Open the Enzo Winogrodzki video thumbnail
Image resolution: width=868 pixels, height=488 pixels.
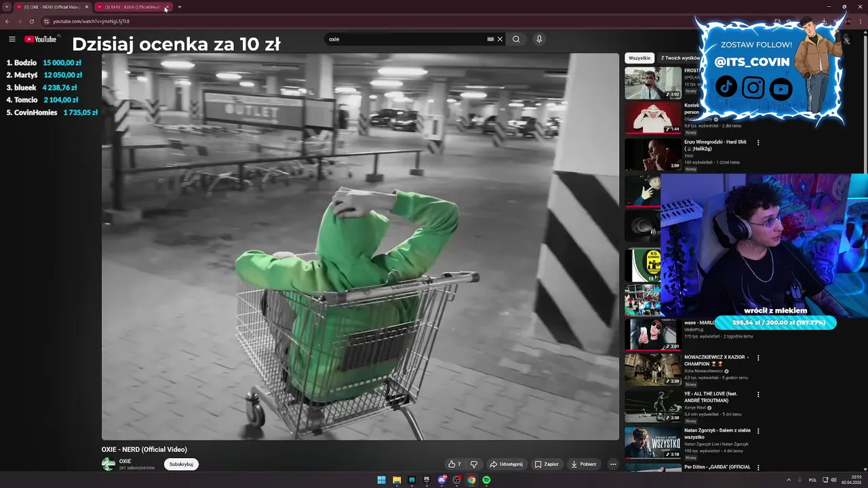653,155
